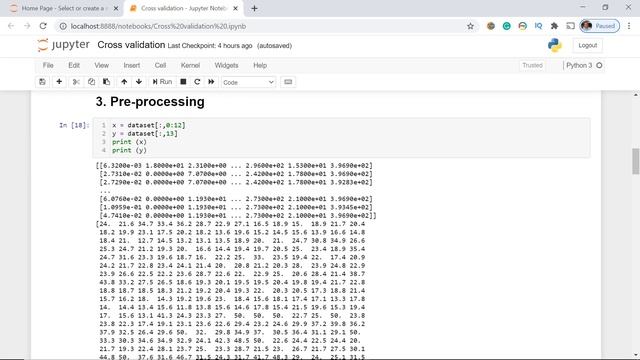Close the Home Page browser tab
Image resolution: width=640 pixels, height=360 pixels.
[116, 8]
